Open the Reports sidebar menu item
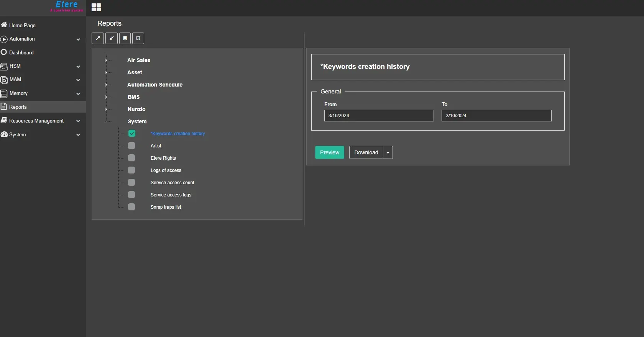 pos(18,107)
